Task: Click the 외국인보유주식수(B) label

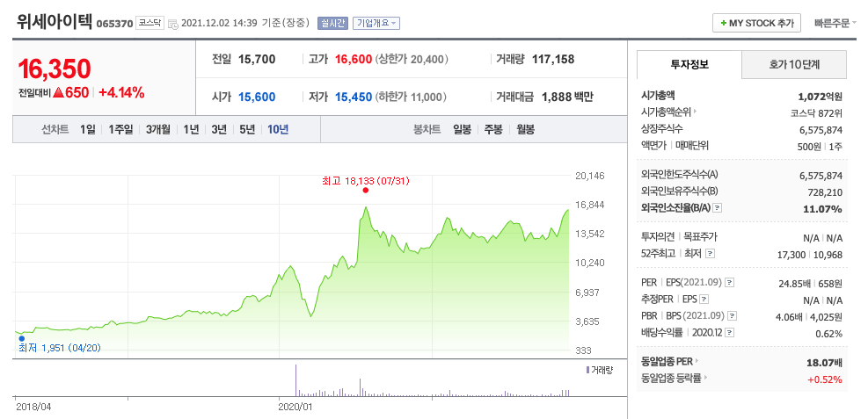Action: 679,191
